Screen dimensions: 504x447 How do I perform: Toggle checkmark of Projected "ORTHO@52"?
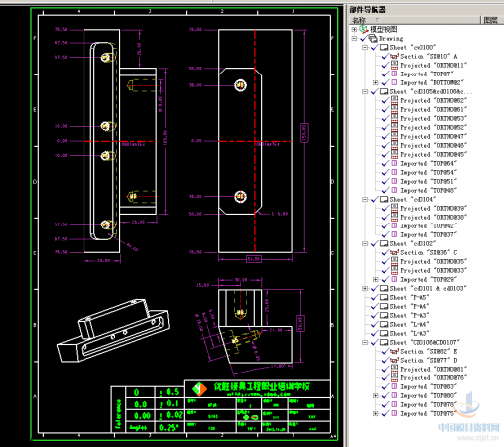click(385, 127)
